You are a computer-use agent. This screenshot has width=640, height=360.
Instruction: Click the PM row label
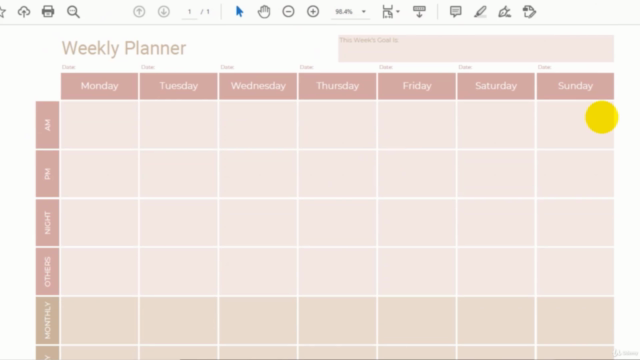point(47,174)
